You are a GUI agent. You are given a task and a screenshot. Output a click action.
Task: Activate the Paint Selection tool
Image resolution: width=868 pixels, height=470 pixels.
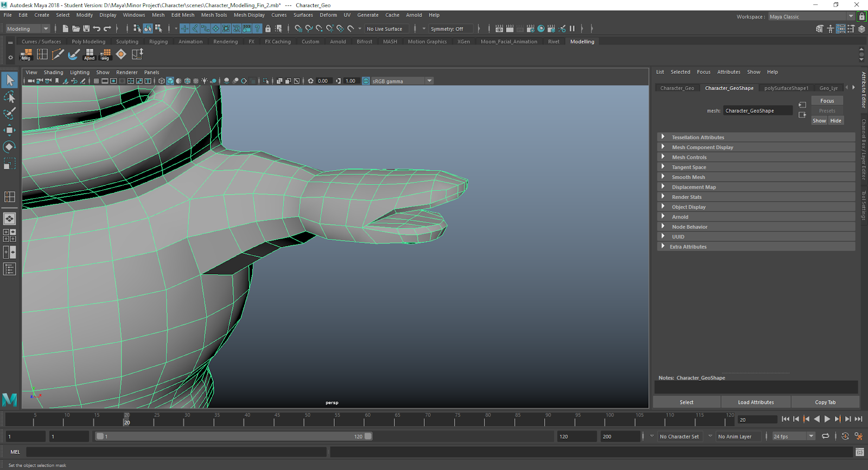tap(9, 113)
